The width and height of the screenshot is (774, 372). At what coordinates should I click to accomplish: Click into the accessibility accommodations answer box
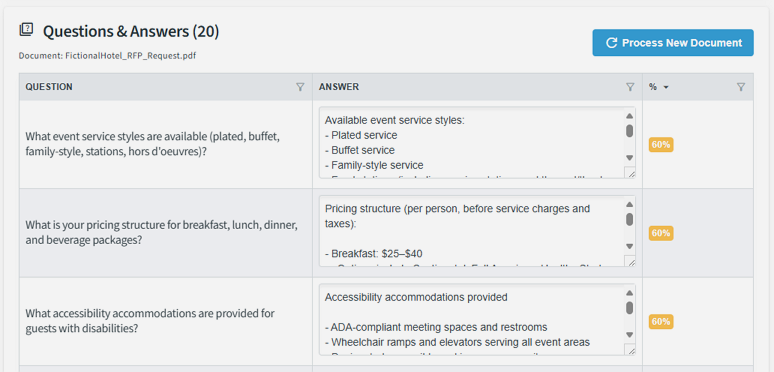(471, 319)
